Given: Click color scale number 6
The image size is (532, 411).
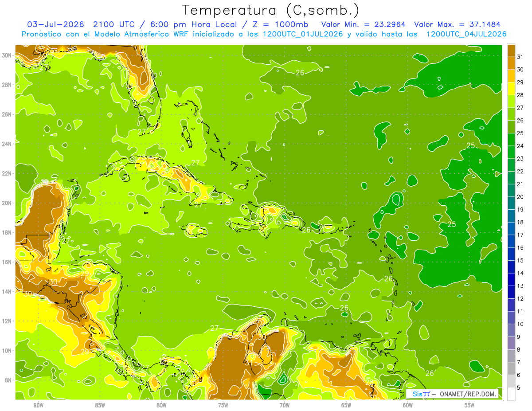Looking at the screenshot, I should tap(519, 375).
